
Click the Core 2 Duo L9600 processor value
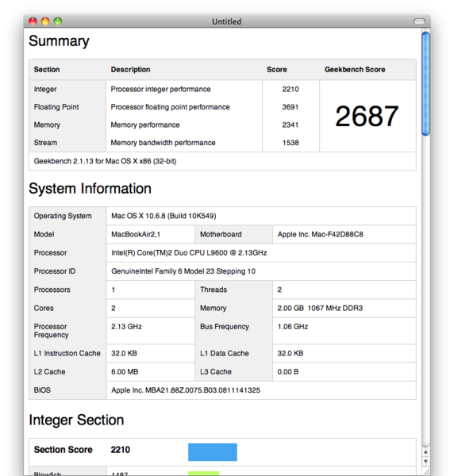pyautogui.click(x=189, y=253)
